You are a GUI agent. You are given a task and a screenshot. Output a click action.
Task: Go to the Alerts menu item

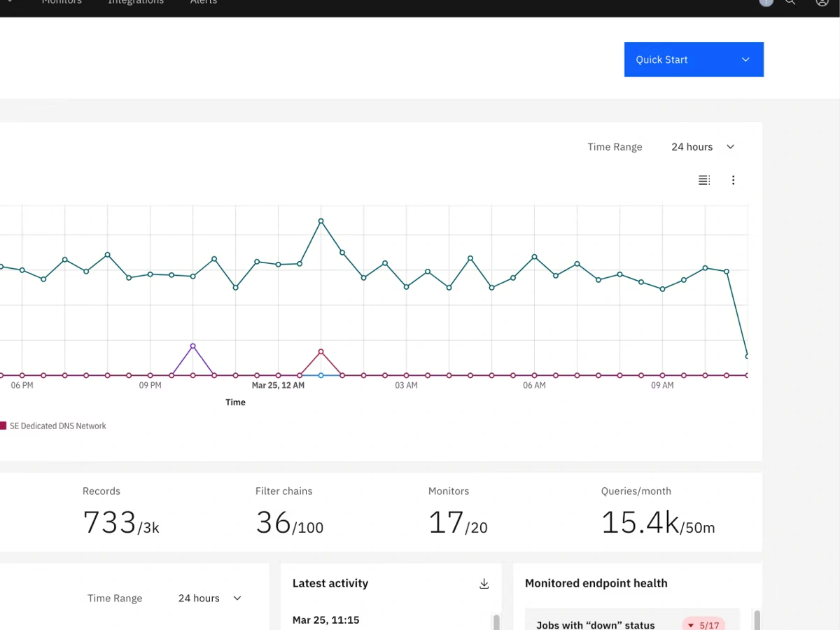tap(204, 3)
